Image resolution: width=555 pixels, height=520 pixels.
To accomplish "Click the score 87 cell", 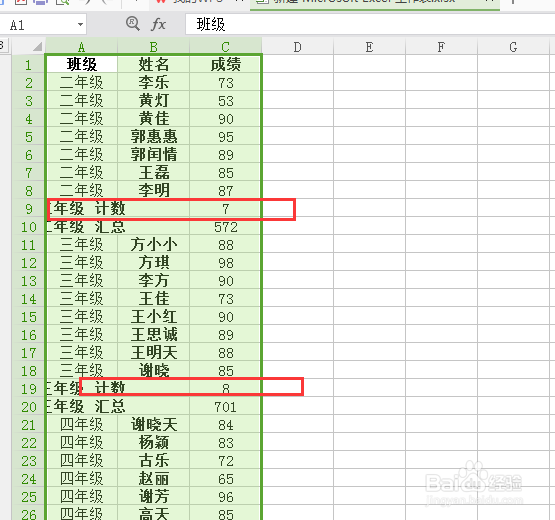I will (225, 190).
